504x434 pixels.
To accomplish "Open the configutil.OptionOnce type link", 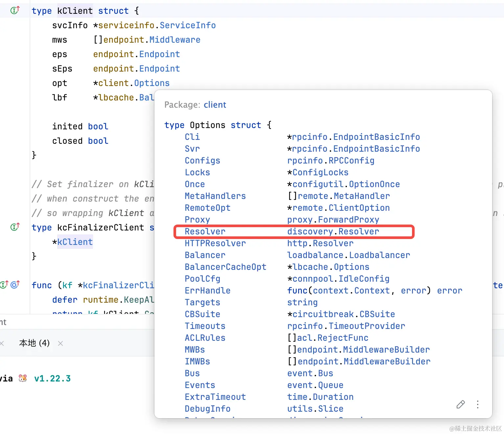I will (x=346, y=184).
